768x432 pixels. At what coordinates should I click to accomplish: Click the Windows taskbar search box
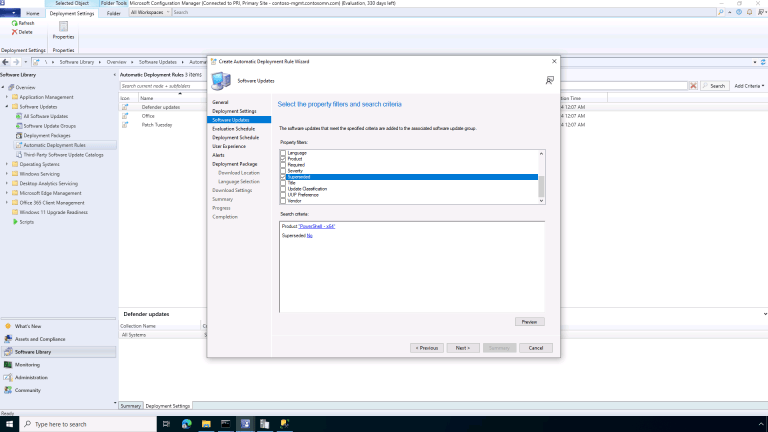pos(88,424)
